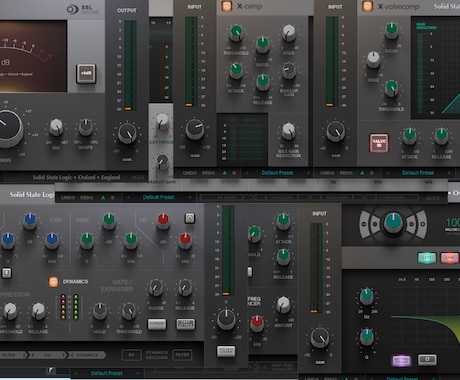Screen dimensions: 460x380
Task: Click outermost left segment around the teal knob
Action: click(363, 224)
